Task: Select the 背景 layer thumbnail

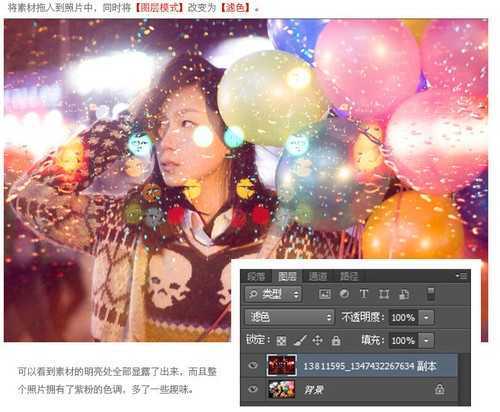Action: point(282,389)
